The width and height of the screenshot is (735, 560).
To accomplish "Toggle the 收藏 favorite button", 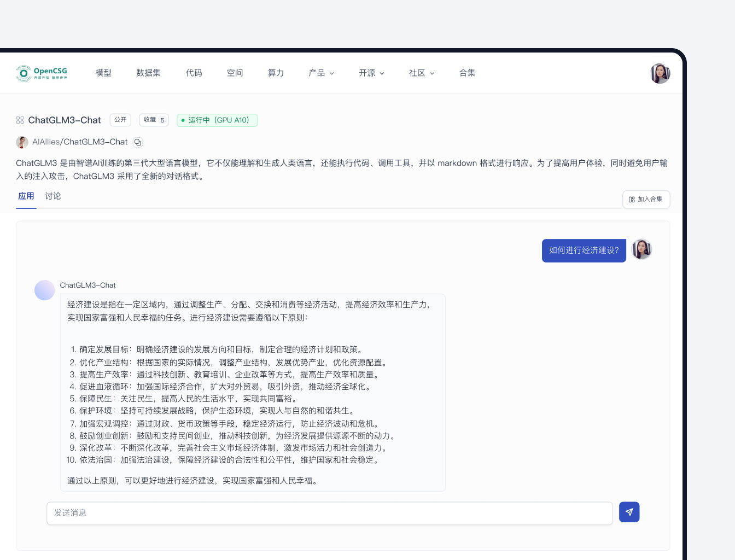I will click(x=154, y=120).
